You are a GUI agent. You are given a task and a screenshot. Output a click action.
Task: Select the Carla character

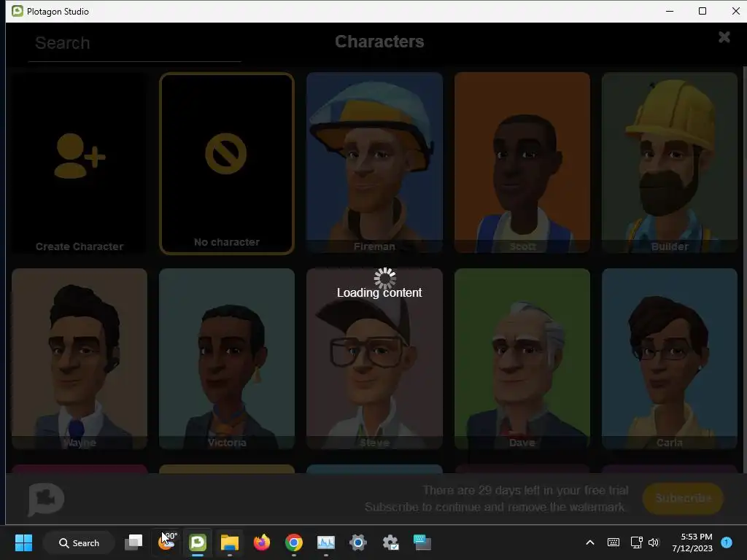coord(670,359)
